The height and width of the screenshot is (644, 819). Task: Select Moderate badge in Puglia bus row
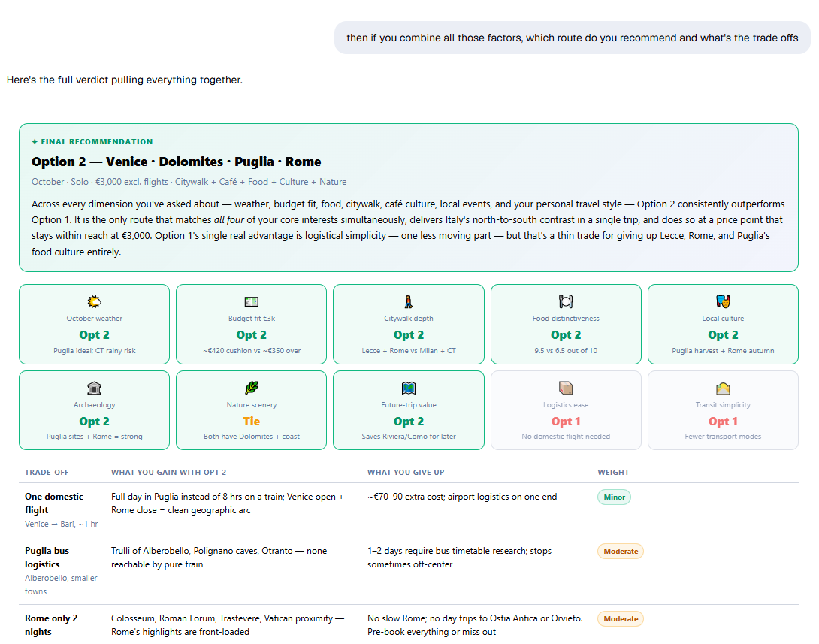coord(621,551)
